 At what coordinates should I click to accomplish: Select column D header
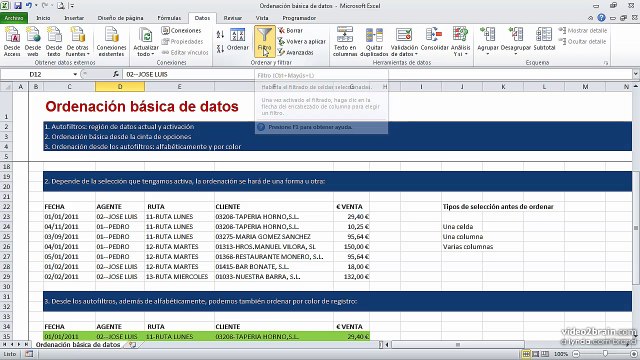[x=120, y=87]
